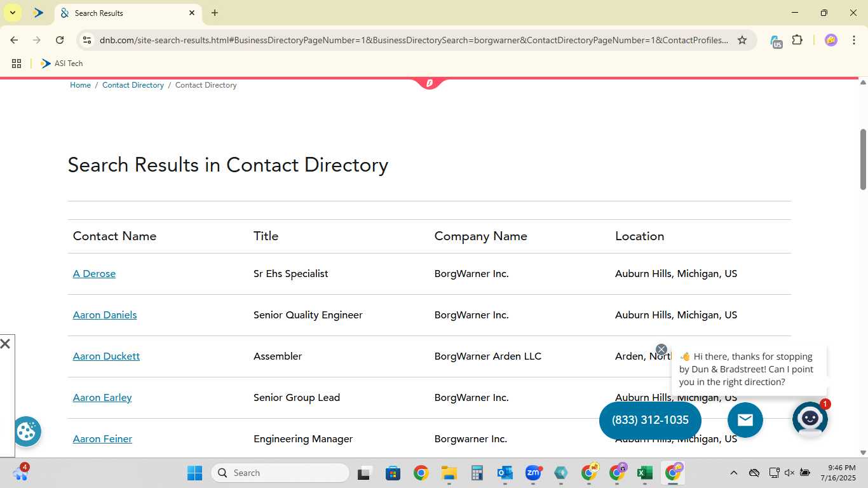The height and width of the screenshot is (488, 868).
Task: Open Excel from taskbar
Action: click(645, 473)
